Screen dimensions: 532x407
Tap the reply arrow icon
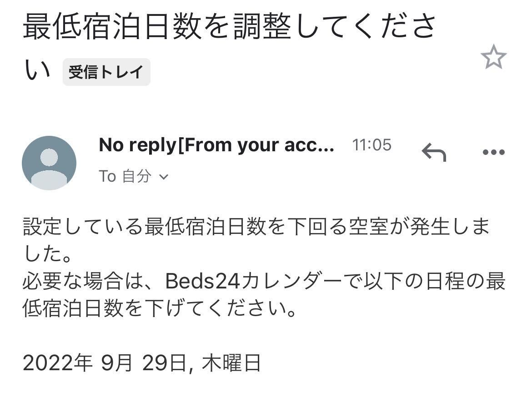click(x=434, y=152)
